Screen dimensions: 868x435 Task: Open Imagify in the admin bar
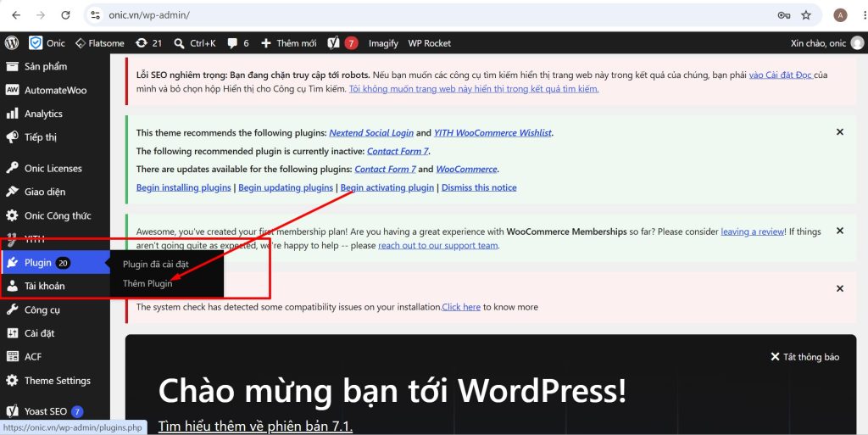[x=383, y=42]
